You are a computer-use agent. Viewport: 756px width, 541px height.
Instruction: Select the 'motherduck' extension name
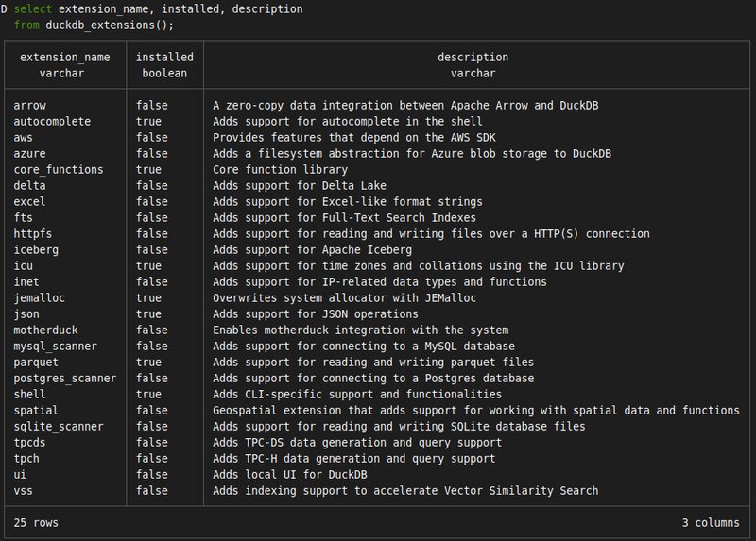[45, 330]
